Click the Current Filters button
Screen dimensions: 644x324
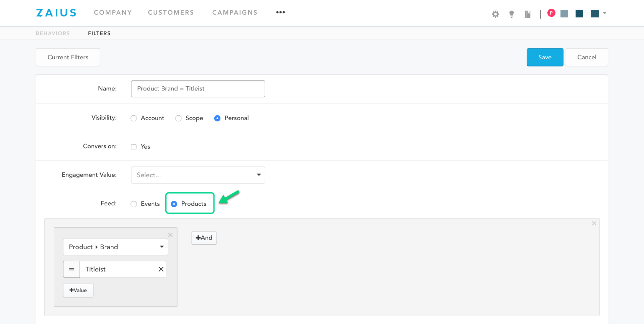click(x=68, y=57)
